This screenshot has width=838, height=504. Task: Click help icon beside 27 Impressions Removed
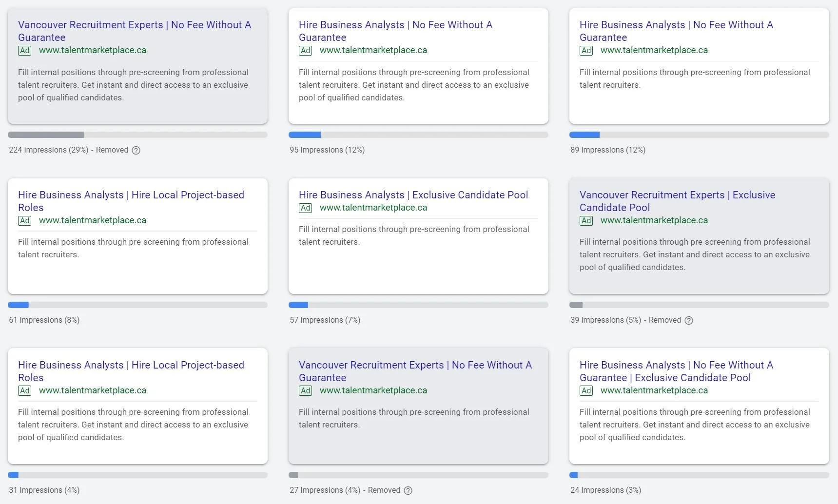[x=408, y=490]
